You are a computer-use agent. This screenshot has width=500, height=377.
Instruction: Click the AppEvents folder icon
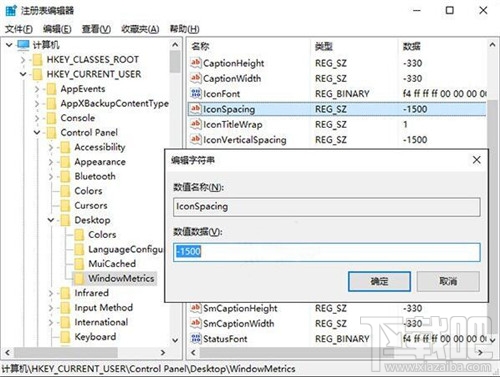pos(51,89)
